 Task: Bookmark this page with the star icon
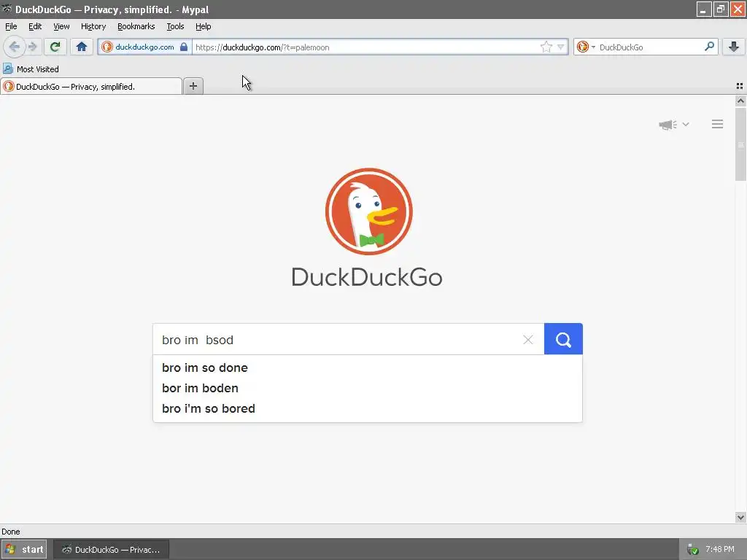pyautogui.click(x=546, y=47)
